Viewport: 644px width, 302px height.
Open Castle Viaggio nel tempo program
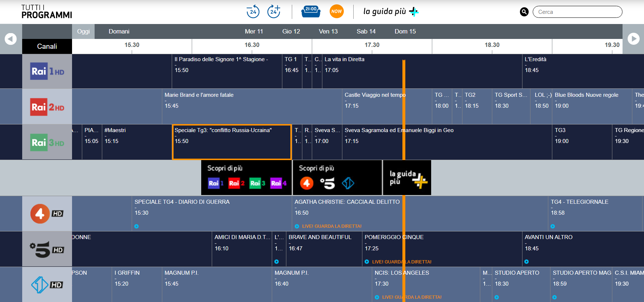click(387, 107)
